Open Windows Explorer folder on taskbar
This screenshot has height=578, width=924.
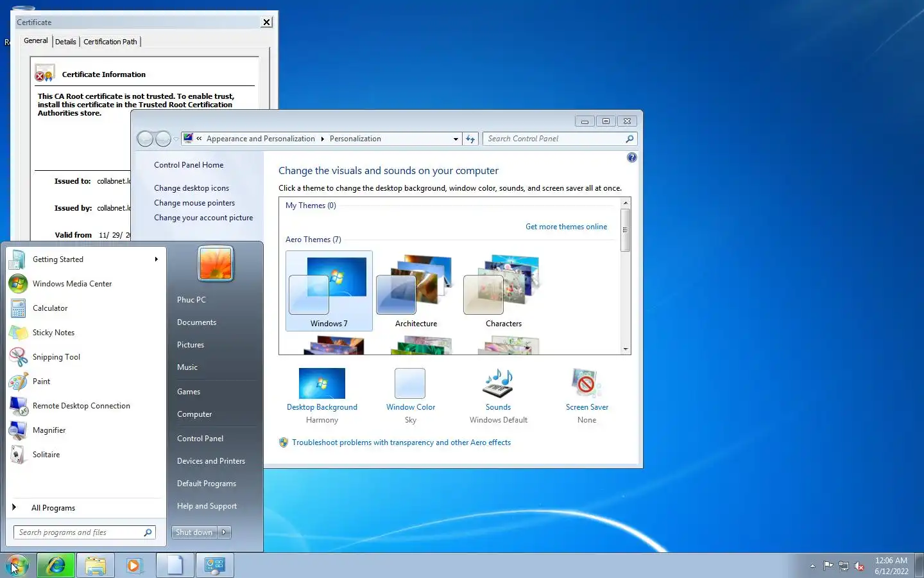coord(96,565)
